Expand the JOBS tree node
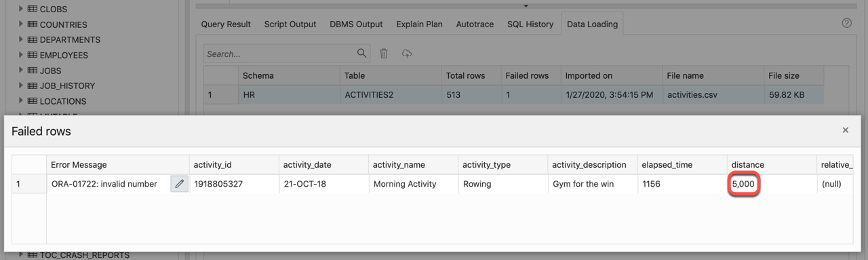Screen dimensions: 868x260 tap(21, 70)
